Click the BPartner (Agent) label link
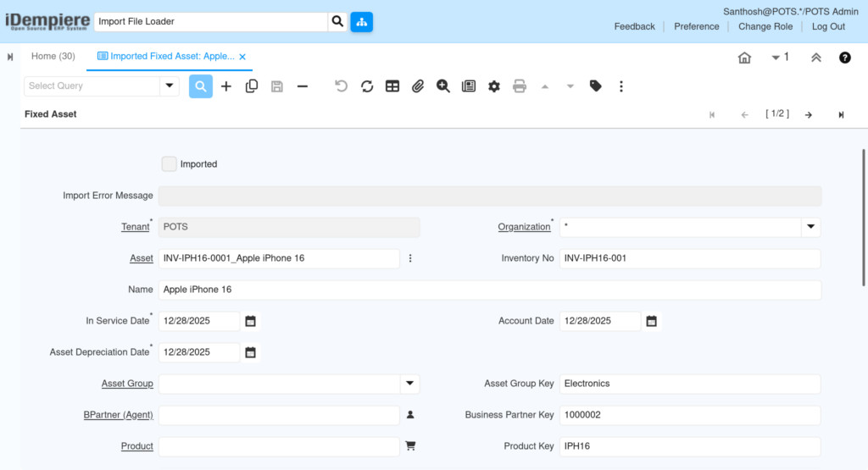This screenshot has height=470, width=868. pyautogui.click(x=119, y=415)
